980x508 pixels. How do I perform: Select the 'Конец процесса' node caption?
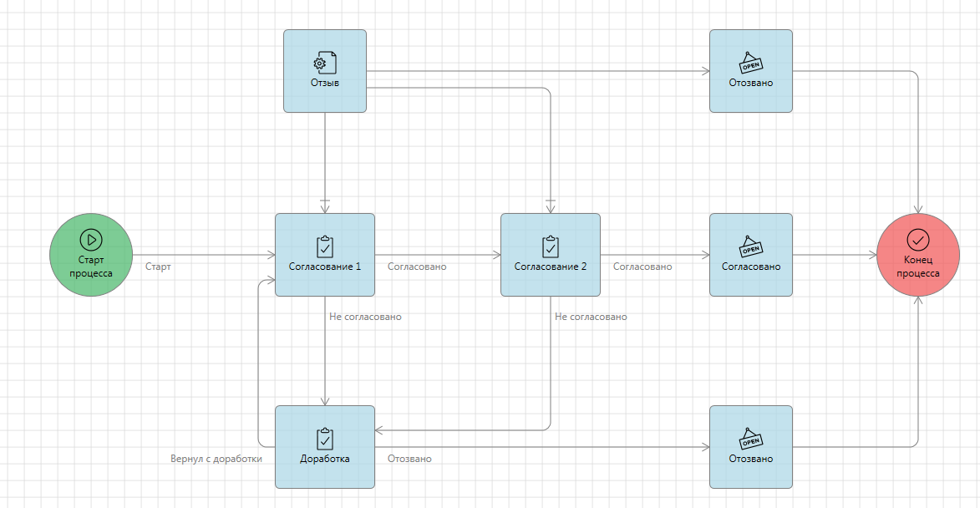pos(918,267)
